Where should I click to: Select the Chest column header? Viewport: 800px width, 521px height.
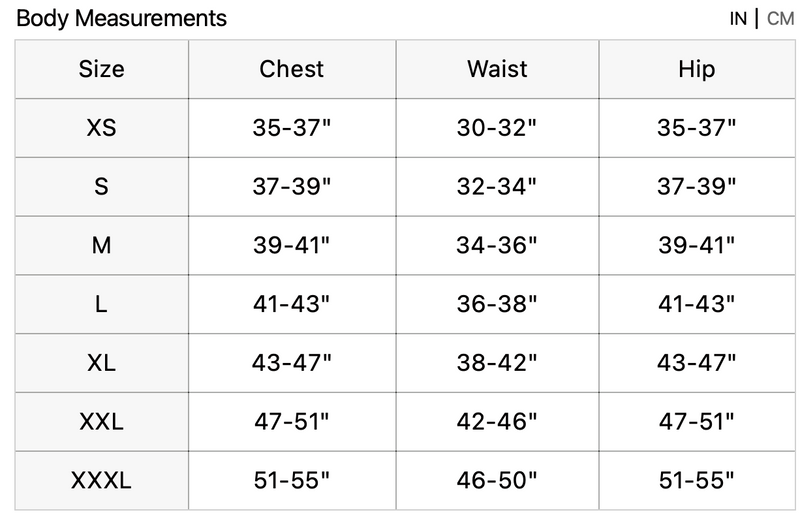coord(292,69)
